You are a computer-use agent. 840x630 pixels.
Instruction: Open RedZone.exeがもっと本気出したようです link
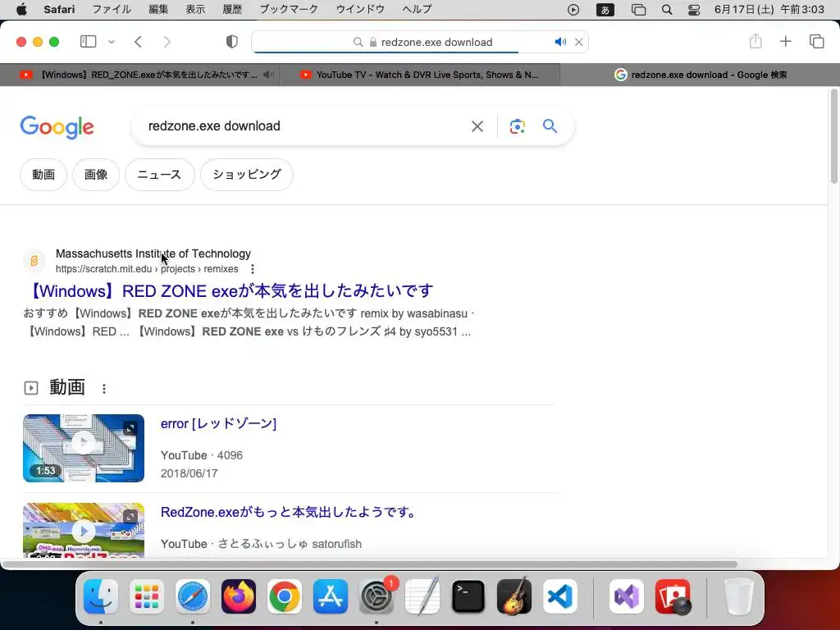(290, 512)
